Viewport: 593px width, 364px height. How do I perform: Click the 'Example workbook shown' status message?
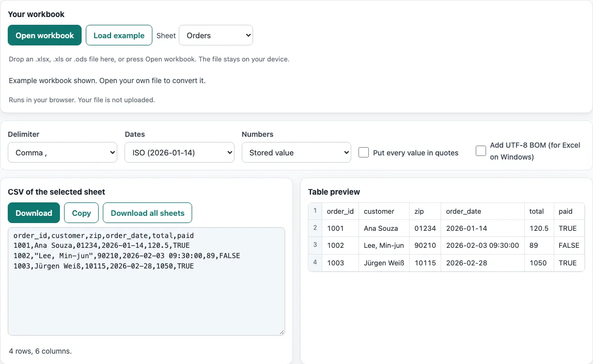coord(107,81)
